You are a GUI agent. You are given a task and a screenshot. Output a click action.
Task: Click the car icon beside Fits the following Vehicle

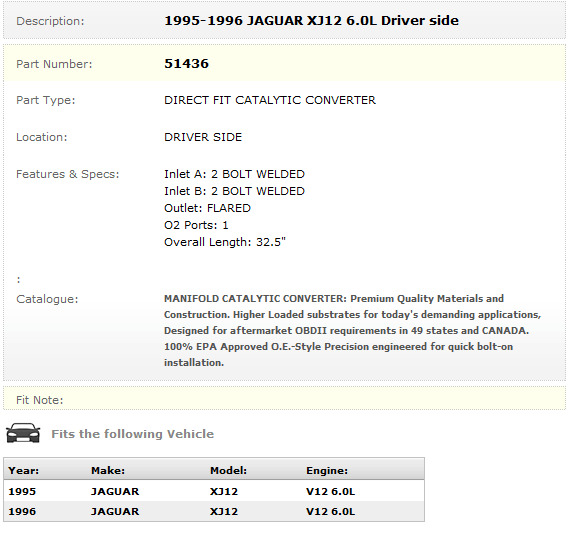point(23,433)
